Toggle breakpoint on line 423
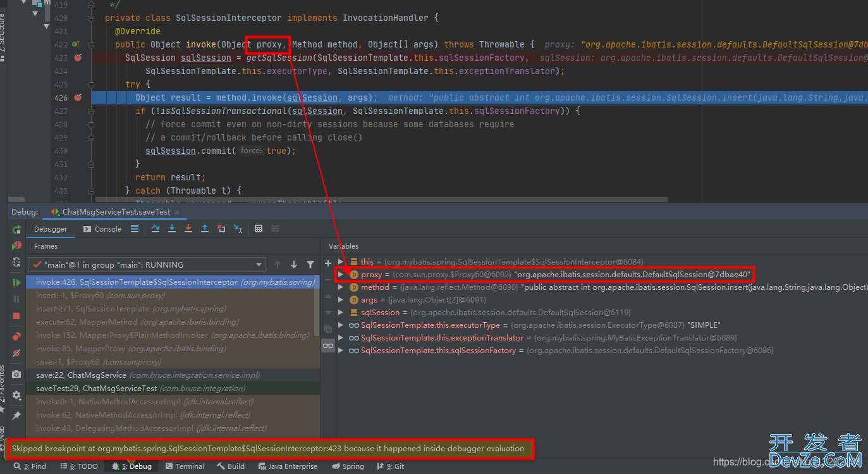Screen dimensions: 868x474 tap(78, 58)
